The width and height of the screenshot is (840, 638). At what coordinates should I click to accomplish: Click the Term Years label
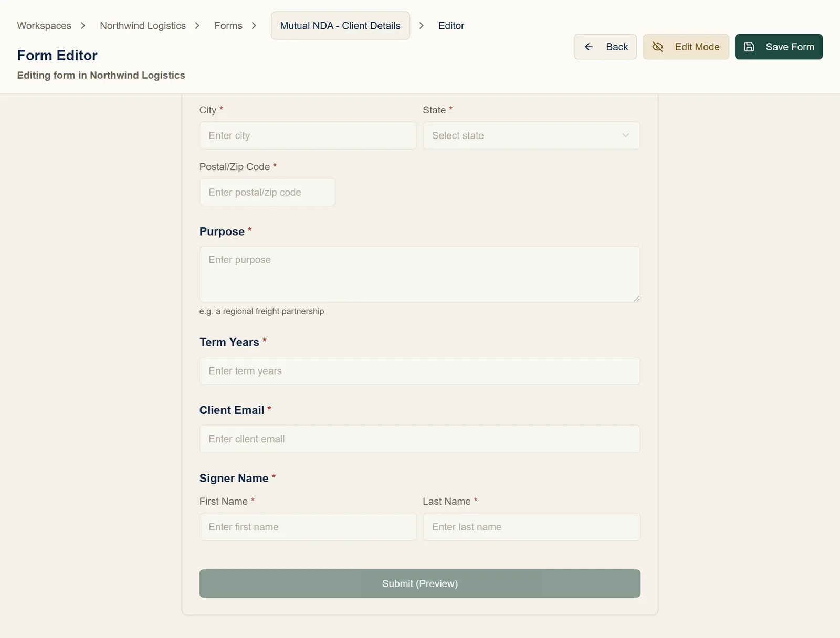(229, 342)
